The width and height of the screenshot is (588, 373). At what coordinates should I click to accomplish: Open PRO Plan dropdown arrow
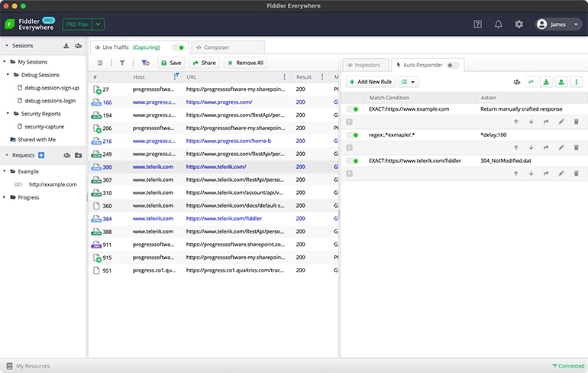pos(99,24)
